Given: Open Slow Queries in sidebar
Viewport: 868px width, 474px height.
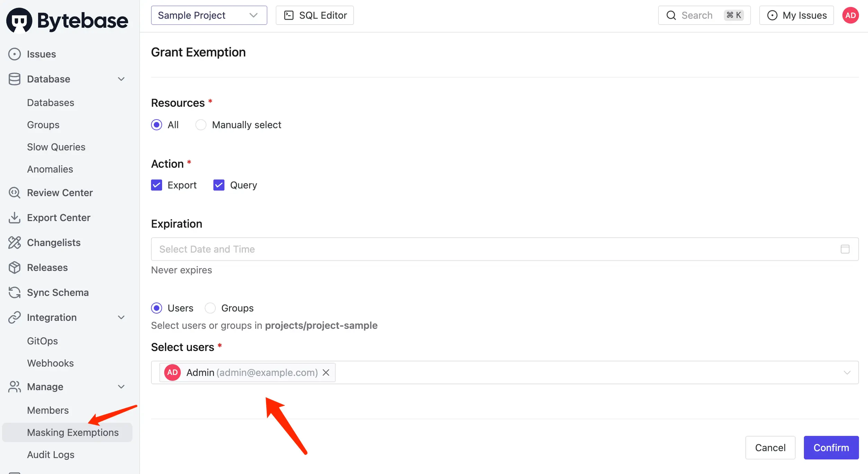Looking at the screenshot, I should pos(56,147).
